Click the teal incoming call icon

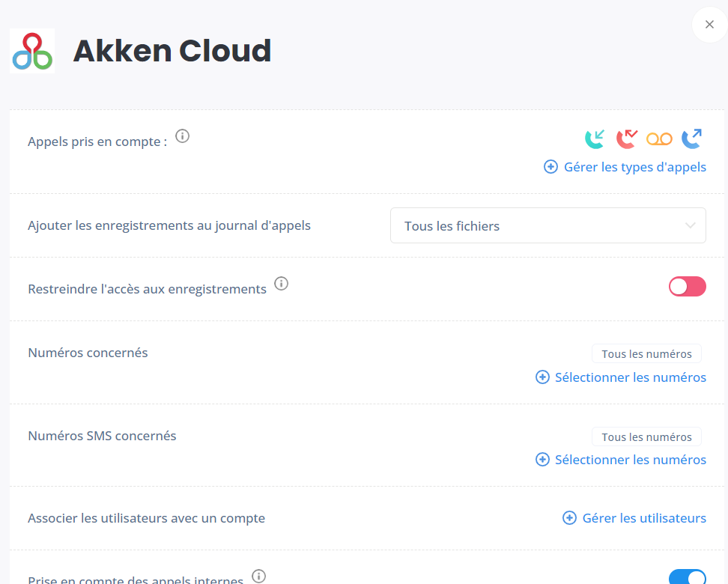coord(595,139)
